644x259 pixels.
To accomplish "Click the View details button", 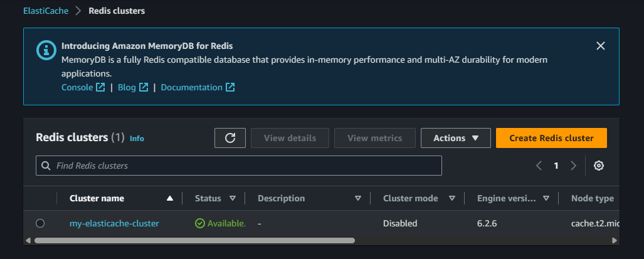I will coord(290,138).
